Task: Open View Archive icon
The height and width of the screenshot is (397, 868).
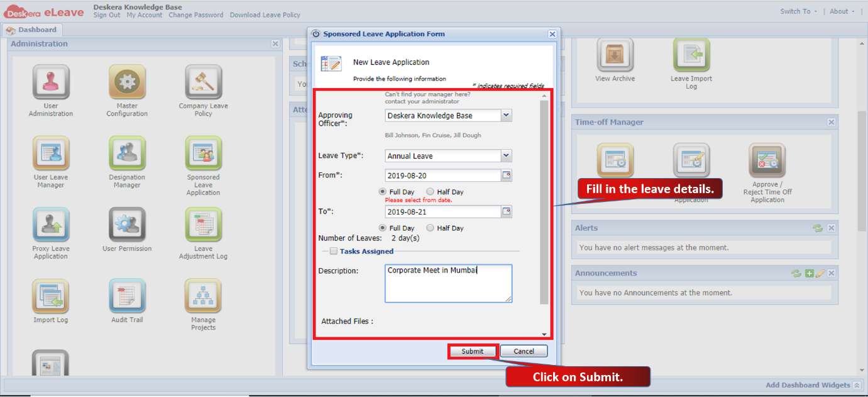Action: click(615, 55)
